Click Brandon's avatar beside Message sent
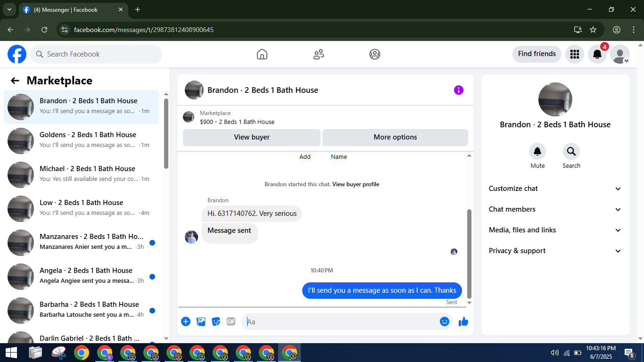Image resolution: width=644 pixels, height=362 pixels. 191,237
